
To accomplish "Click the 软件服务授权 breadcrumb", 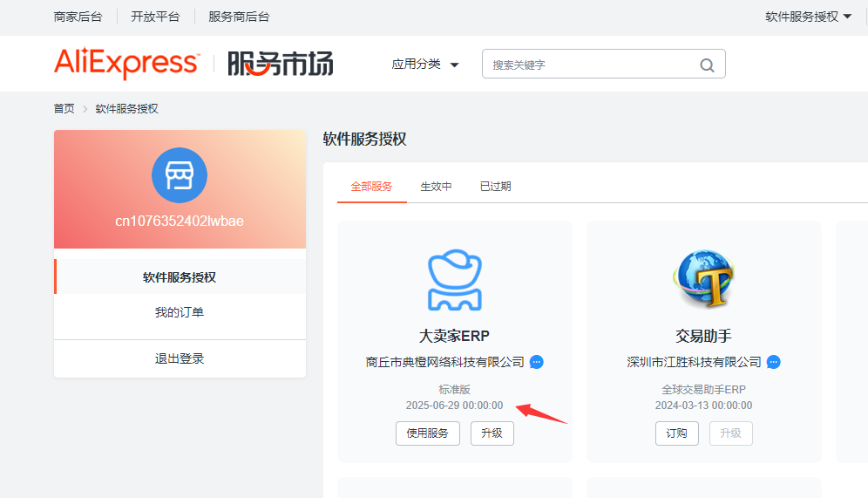I will point(126,108).
